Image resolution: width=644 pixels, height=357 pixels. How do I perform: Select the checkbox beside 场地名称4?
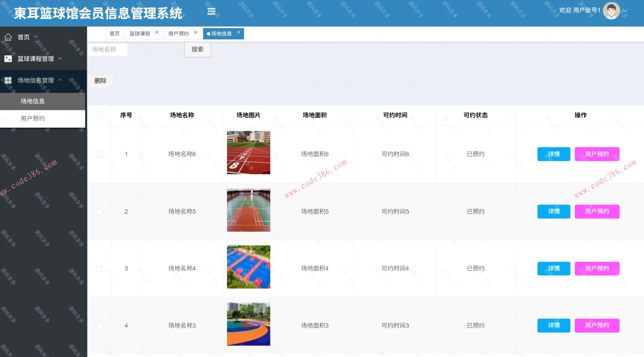click(x=99, y=268)
